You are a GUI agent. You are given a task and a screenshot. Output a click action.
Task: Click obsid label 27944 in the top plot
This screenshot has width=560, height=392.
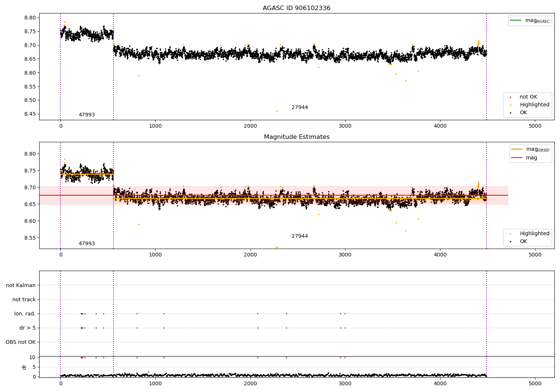pyautogui.click(x=300, y=107)
